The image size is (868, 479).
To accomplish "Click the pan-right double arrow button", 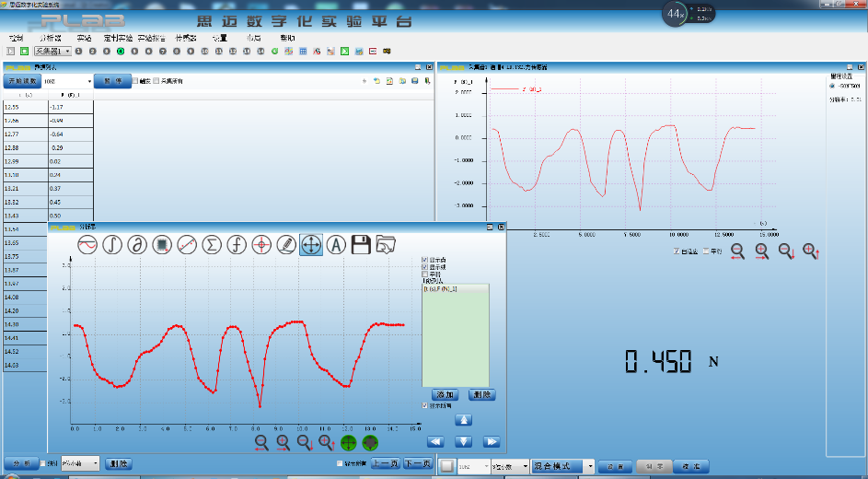I will coord(491,441).
